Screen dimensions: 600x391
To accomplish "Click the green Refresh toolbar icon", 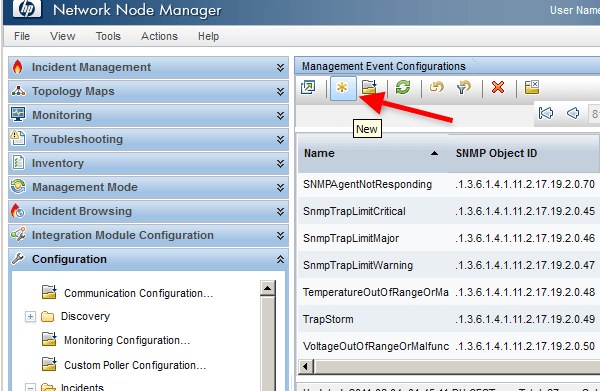I will point(403,88).
